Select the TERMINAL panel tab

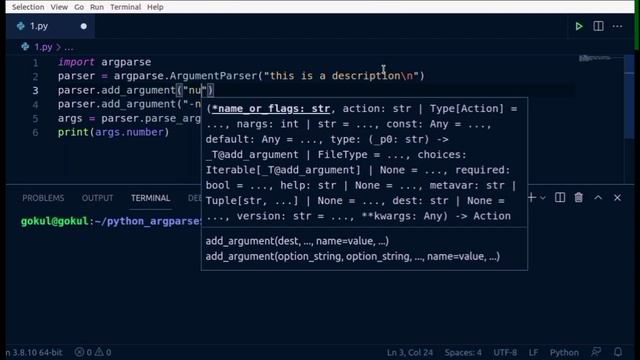tap(150, 198)
